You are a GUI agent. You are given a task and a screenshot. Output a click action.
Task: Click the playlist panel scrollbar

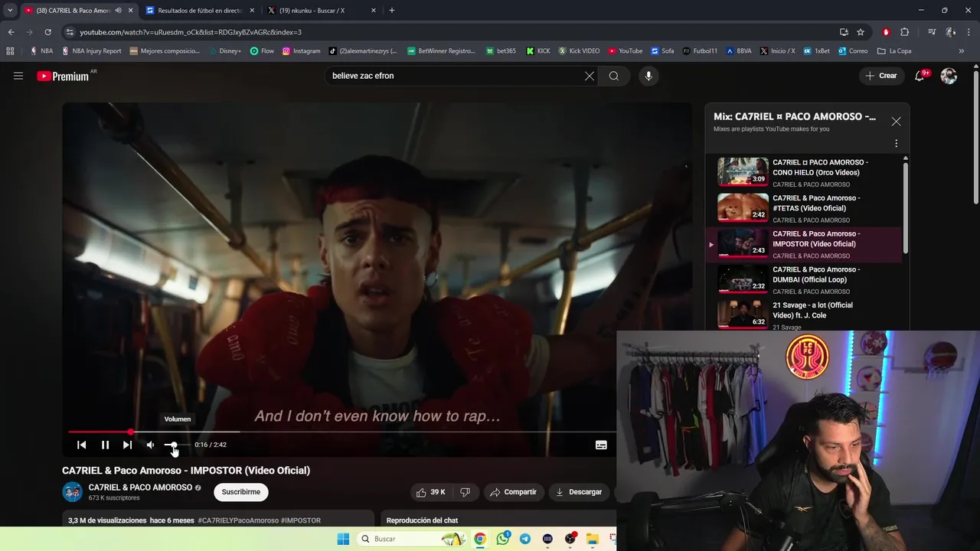[x=906, y=207]
